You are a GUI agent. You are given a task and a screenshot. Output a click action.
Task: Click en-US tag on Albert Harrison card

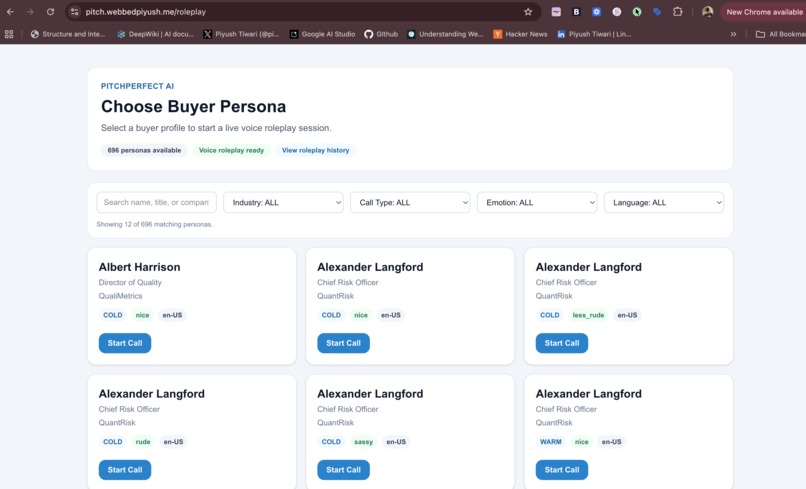(x=172, y=315)
